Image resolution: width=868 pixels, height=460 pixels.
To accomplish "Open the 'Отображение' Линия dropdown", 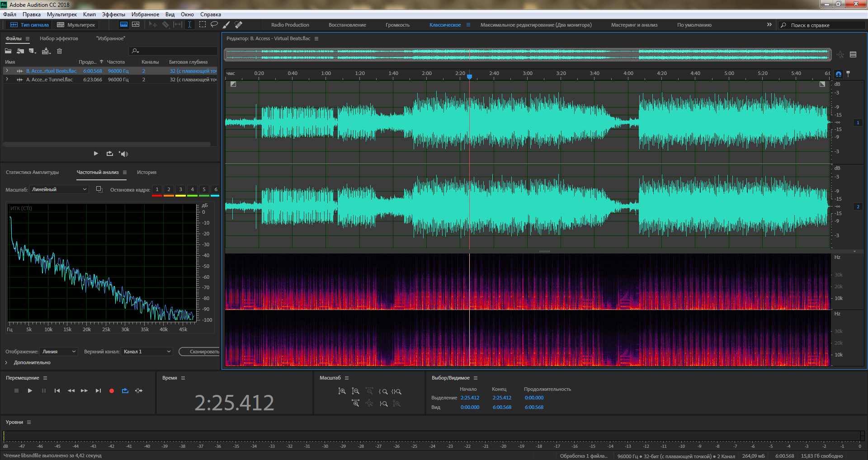I will 59,352.
